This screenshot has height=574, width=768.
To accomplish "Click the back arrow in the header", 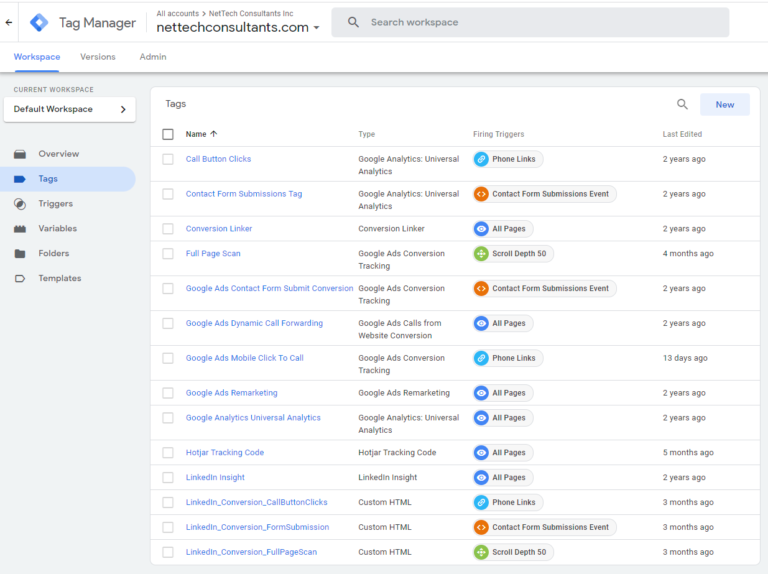I will tap(9, 22).
